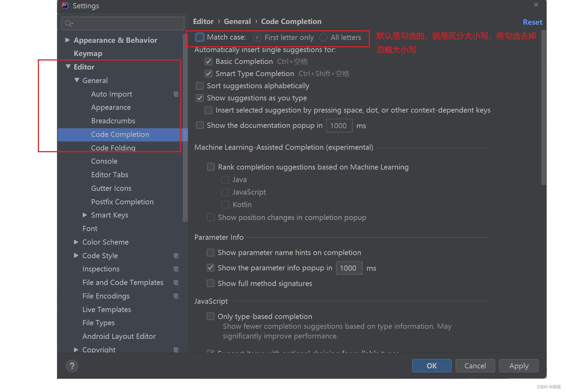Open Breadcrumbs settings
The height and width of the screenshot is (392, 566).
coord(113,121)
